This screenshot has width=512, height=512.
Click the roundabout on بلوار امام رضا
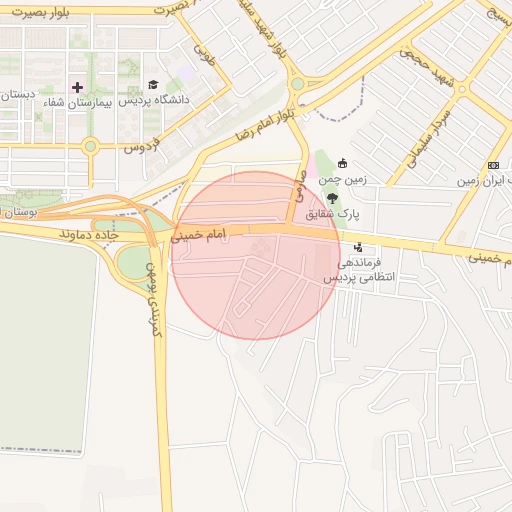tap(298, 84)
